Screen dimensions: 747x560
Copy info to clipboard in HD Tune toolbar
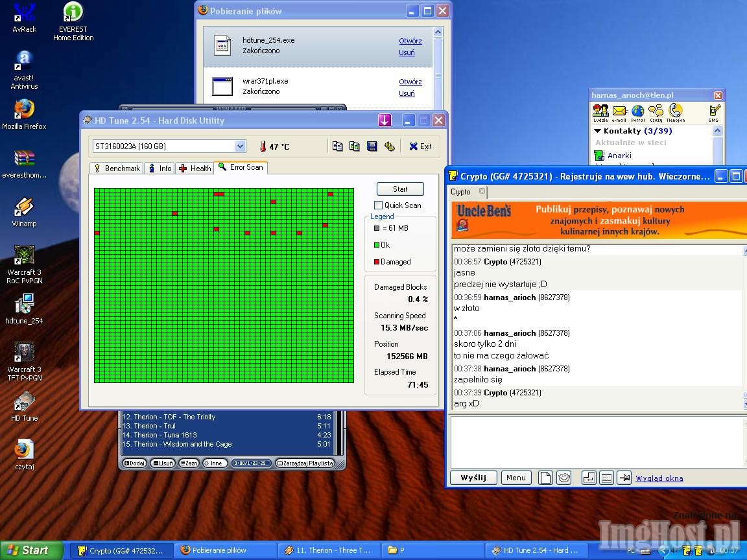tap(337, 146)
